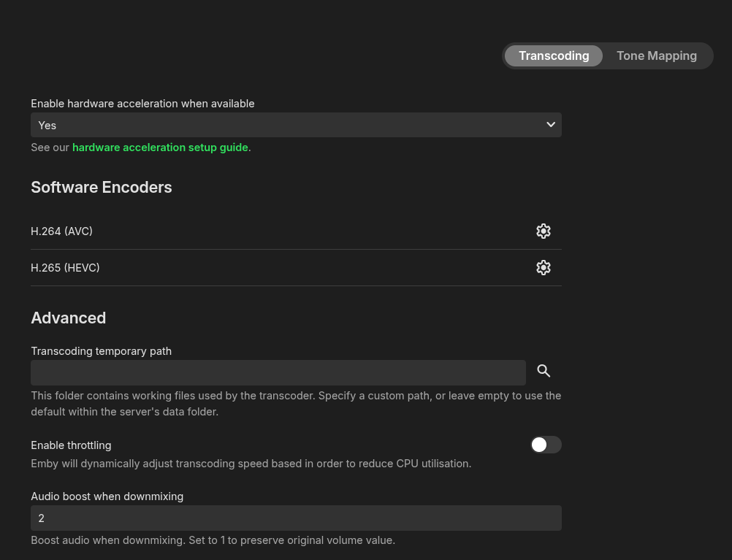Switch to the Tone Mapping tab
Viewport: 732px width, 560px height.
[656, 56]
